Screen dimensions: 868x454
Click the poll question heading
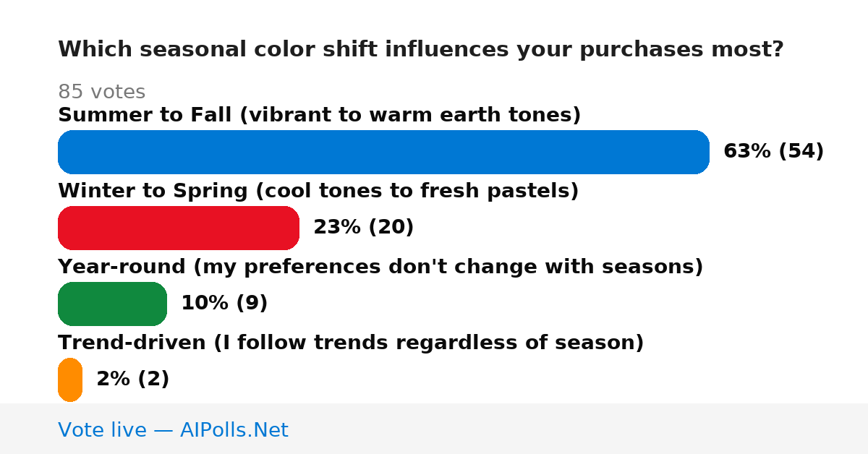pos(421,50)
